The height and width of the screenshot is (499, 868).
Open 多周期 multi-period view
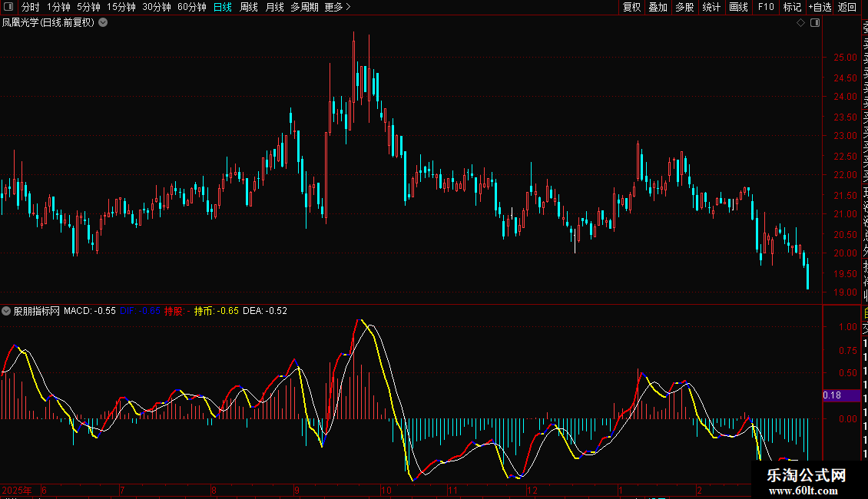pos(304,7)
